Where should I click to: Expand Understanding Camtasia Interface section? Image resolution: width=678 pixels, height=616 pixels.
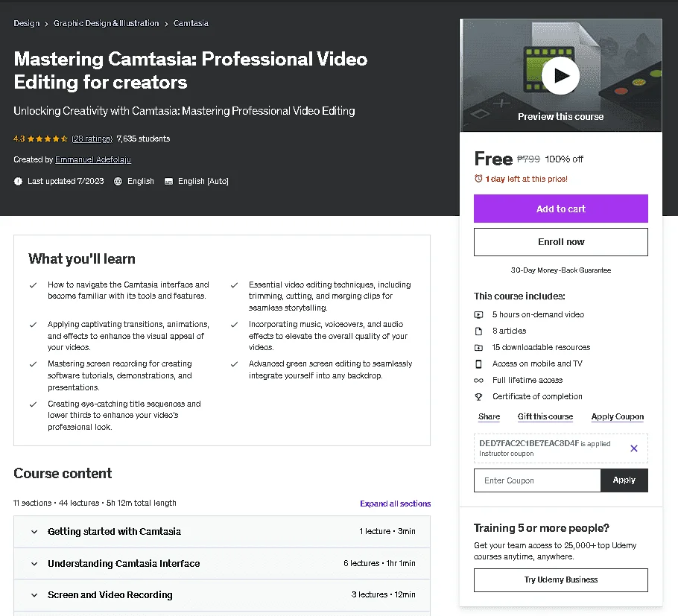click(222, 564)
